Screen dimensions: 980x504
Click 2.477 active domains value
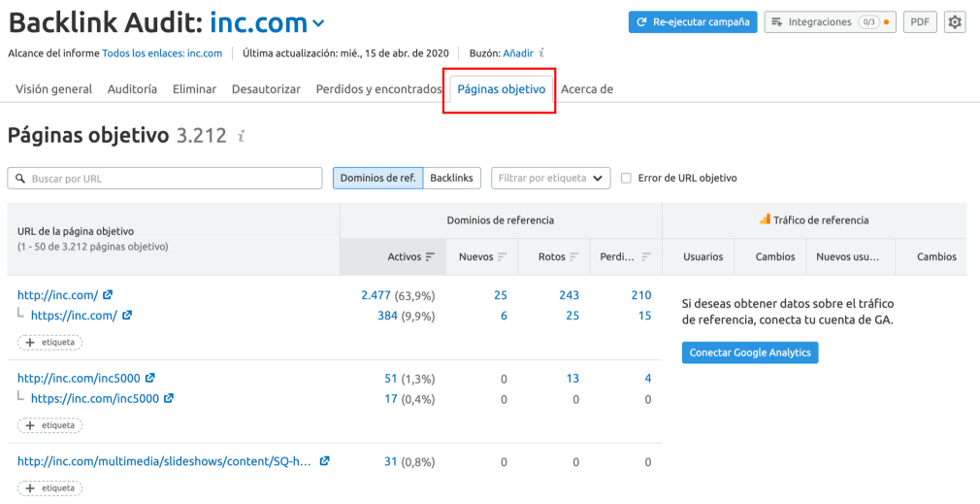(376, 295)
